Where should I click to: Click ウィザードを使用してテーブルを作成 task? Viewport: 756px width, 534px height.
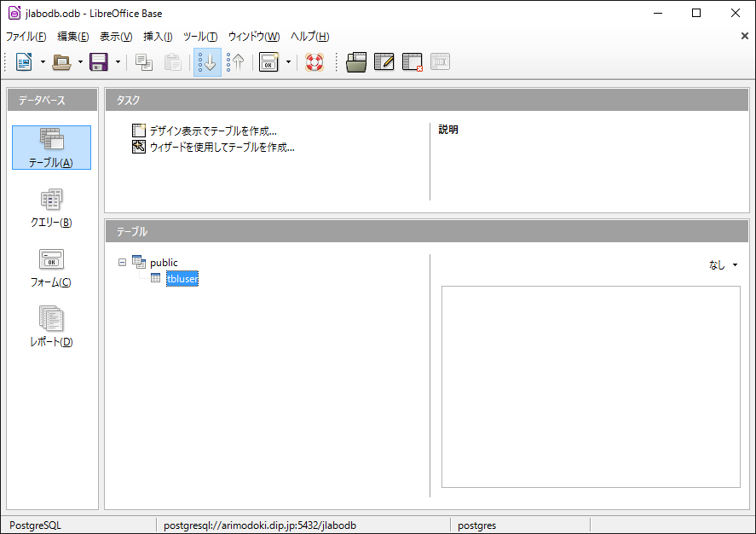pyautogui.click(x=222, y=147)
